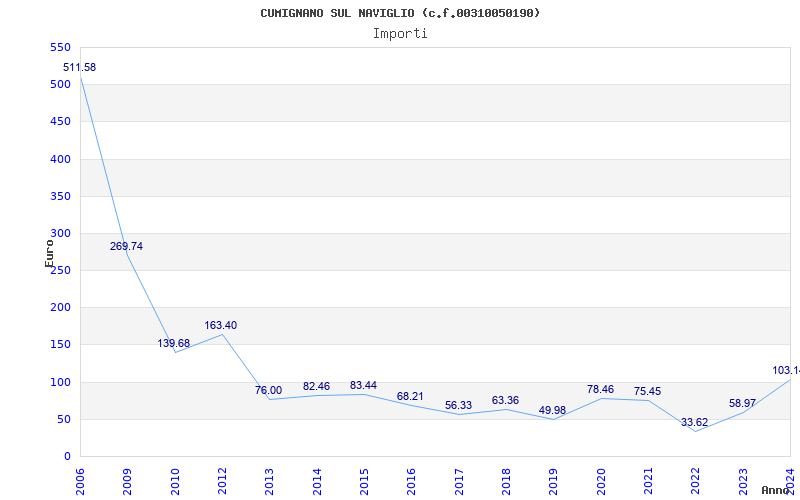Select the 68.21 value label

pyautogui.click(x=410, y=396)
